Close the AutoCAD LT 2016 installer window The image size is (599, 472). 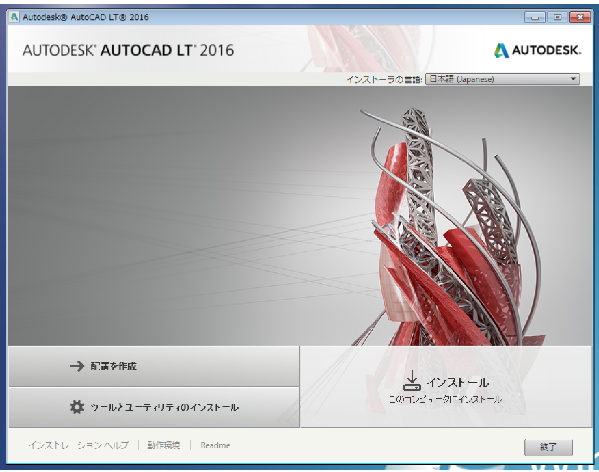[x=580, y=17]
